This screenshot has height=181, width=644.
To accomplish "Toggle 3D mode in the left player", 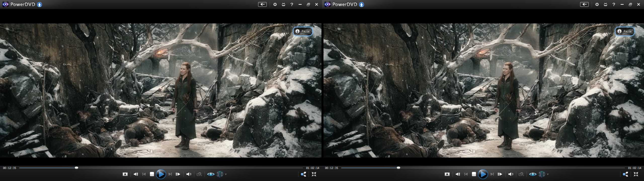I will click(x=220, y=174).
